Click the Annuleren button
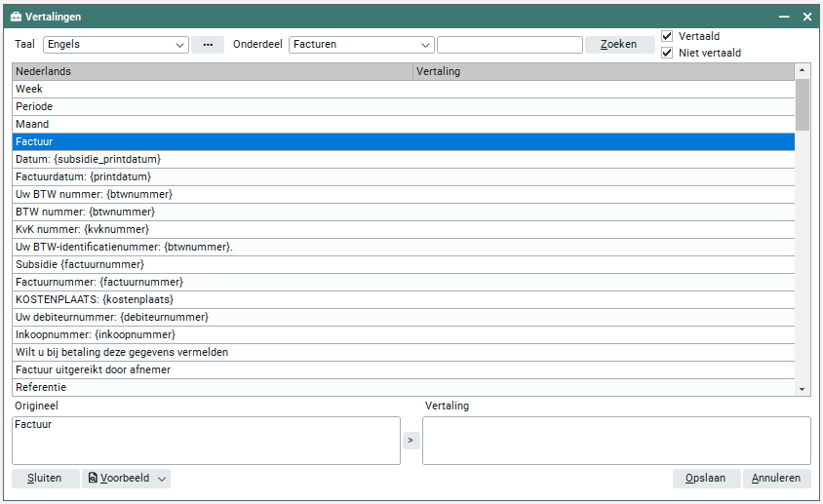The height and width of the screenshot is (504, 823). tap(776, 479)
